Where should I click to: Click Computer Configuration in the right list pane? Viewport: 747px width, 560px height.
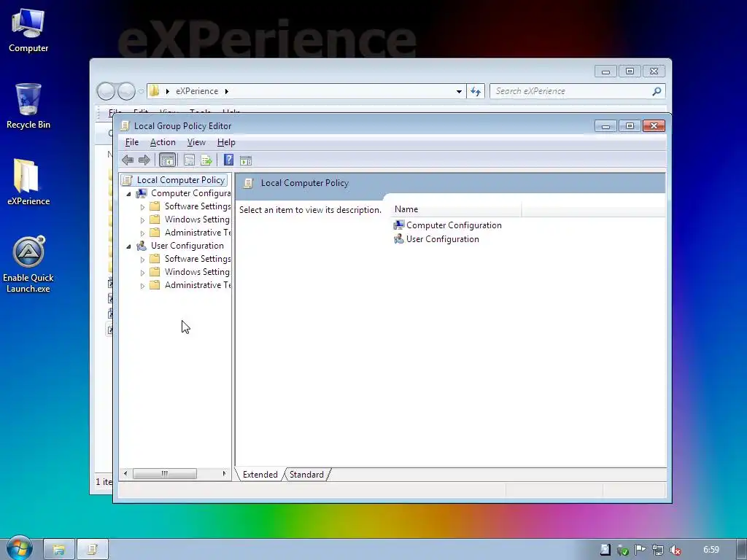coord(447,225)
